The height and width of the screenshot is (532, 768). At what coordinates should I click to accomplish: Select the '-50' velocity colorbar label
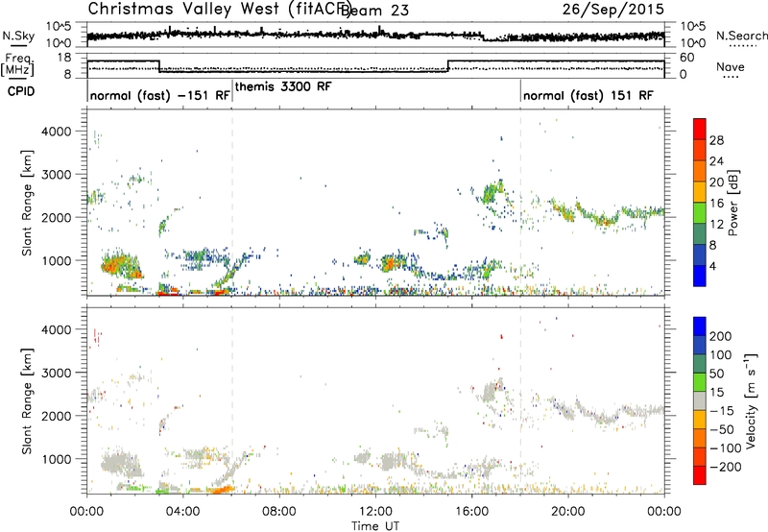722,429
